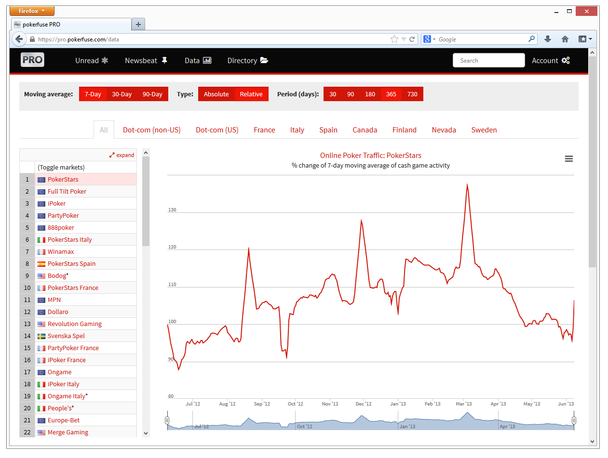Switch to the Sweden tab

[484, 130]
